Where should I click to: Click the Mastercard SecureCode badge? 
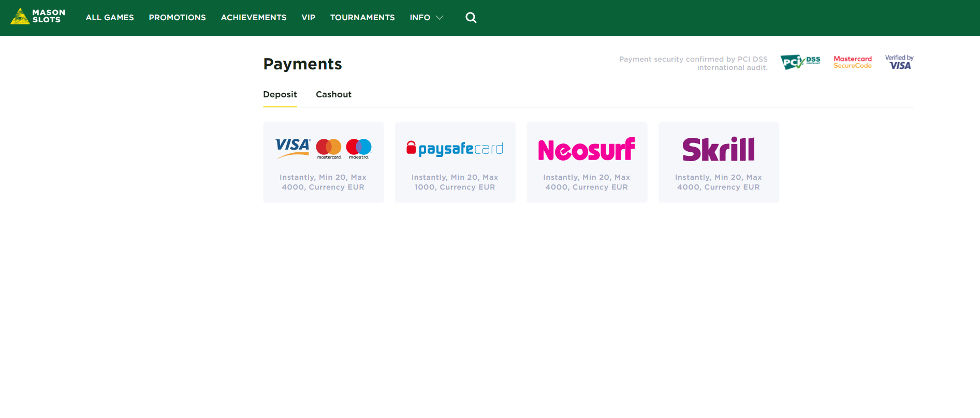pyautogui.click(x=853, y=62)
